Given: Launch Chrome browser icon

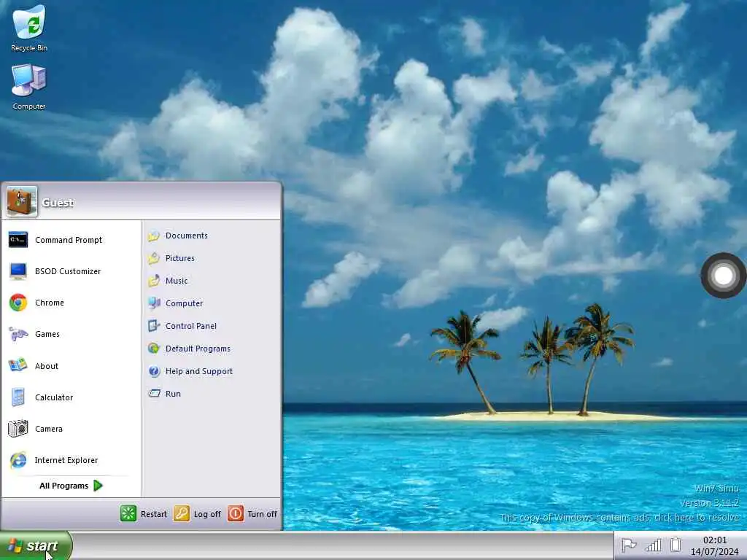Looking at the screenshot, I should point(18,303).
